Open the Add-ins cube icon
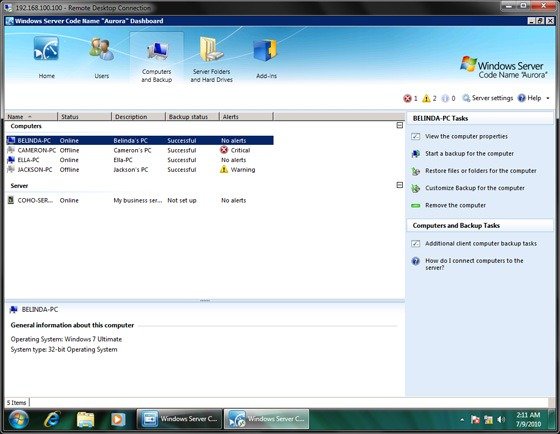 coord(266,50)
